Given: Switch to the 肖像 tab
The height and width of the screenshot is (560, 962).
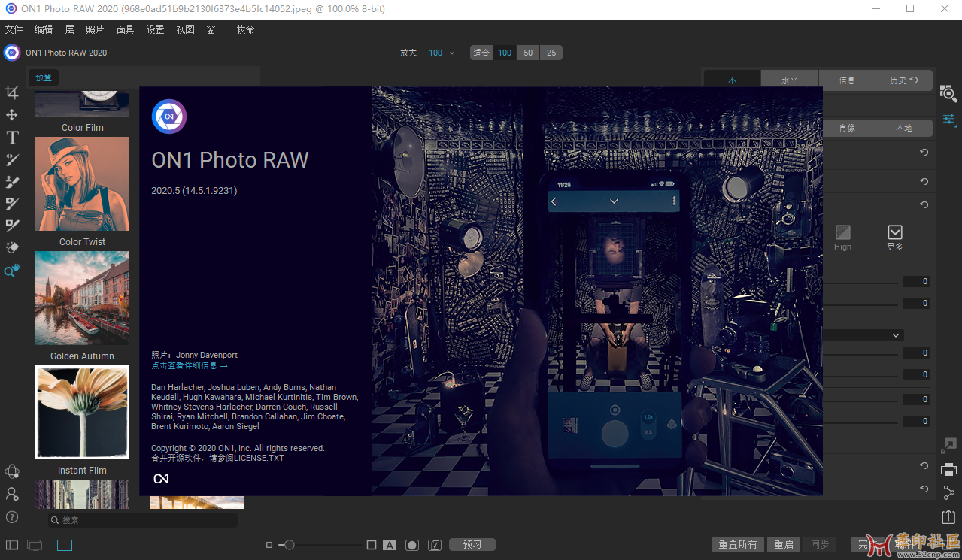Looking at the screenshot, I should pyautogui.click(x=847, y=128).
